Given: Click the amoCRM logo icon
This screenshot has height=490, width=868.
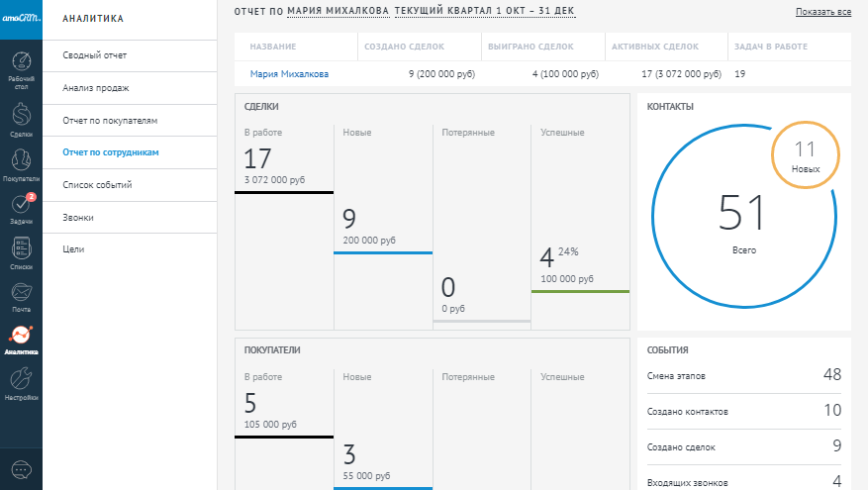Looking at the screenshot, I should point(21,20).
